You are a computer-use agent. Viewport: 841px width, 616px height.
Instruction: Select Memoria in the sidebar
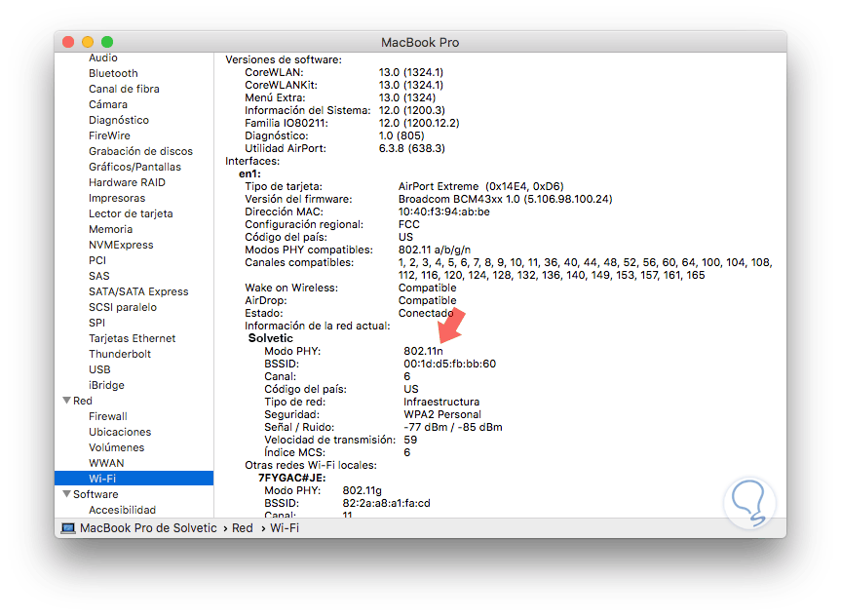pyautogui.click(x=110, y=229)
